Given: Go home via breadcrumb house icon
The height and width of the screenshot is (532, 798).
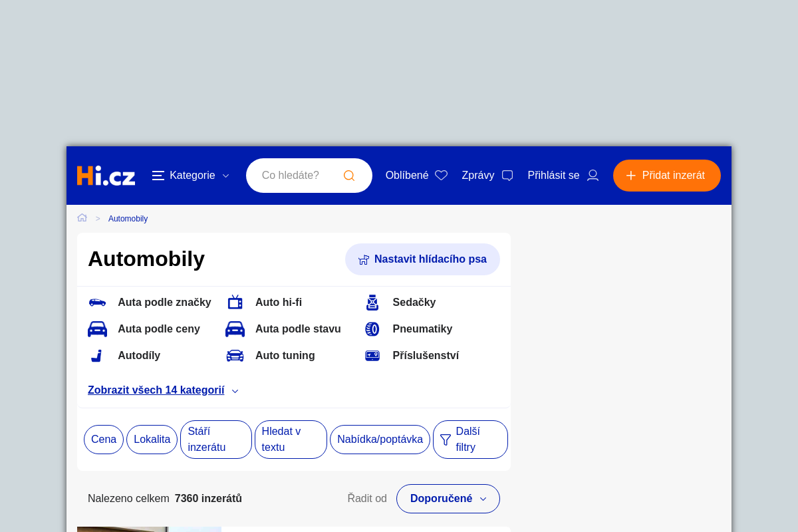Looking at the screenshot, I should pos(82,218).
